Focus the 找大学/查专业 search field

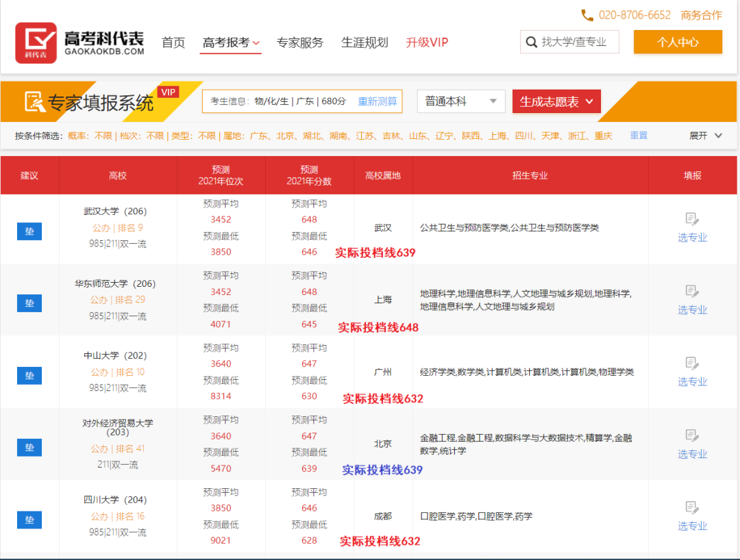point(569,42)
